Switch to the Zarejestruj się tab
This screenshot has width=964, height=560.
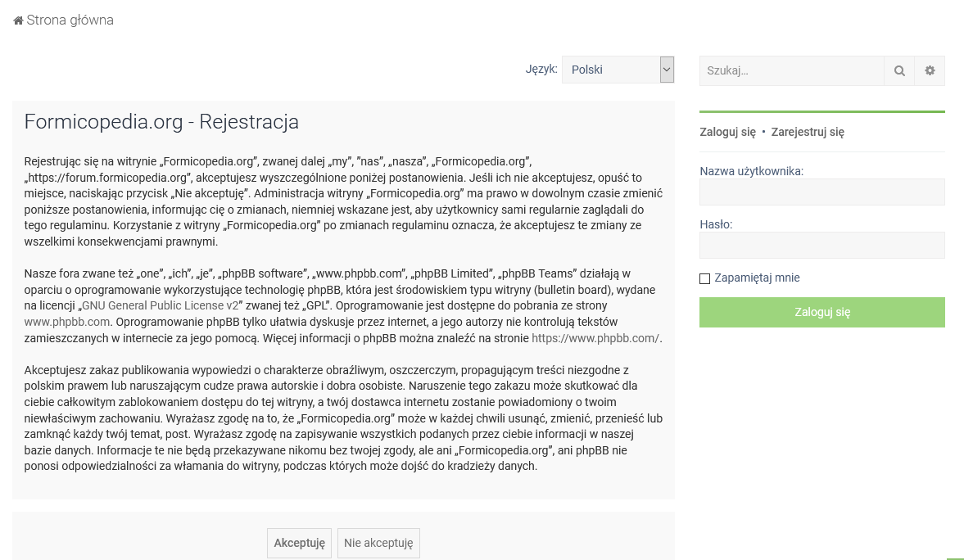(808, 132)
